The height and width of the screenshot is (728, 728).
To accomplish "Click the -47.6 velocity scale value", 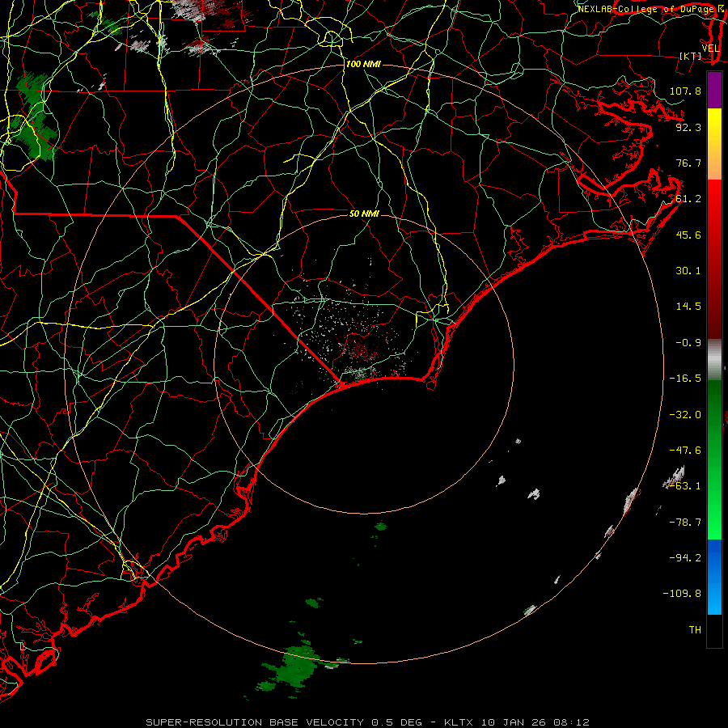I will [685, 451].
